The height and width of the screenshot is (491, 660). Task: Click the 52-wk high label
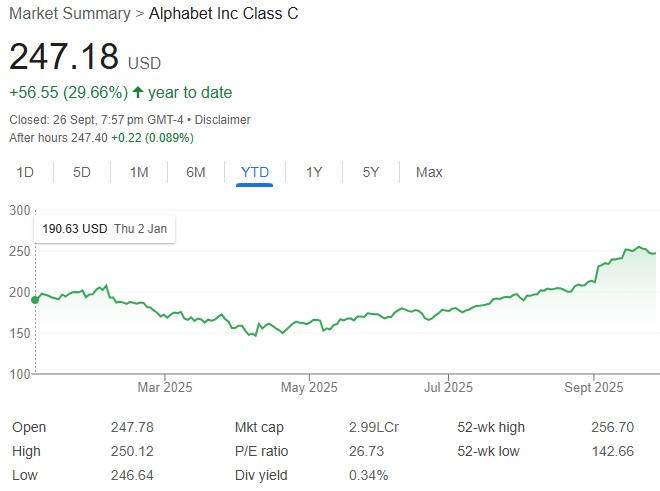tap(491, 427)
